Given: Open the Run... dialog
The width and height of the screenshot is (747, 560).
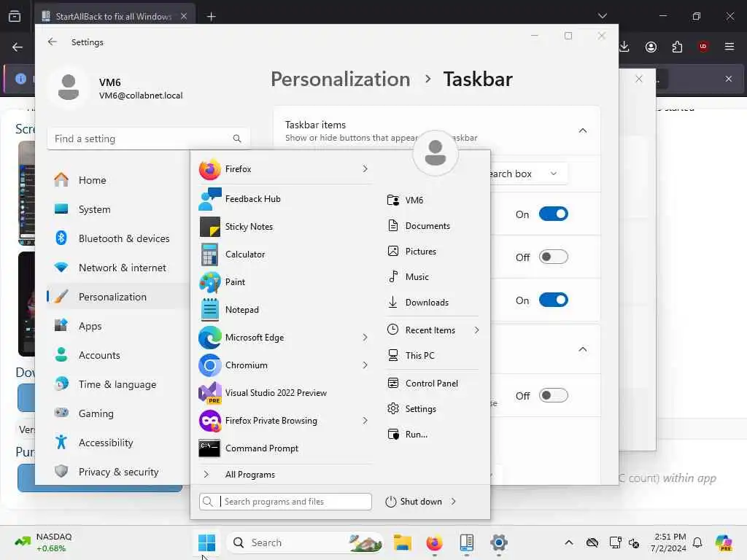Looking at the screenshot, I should click(433, 435).
